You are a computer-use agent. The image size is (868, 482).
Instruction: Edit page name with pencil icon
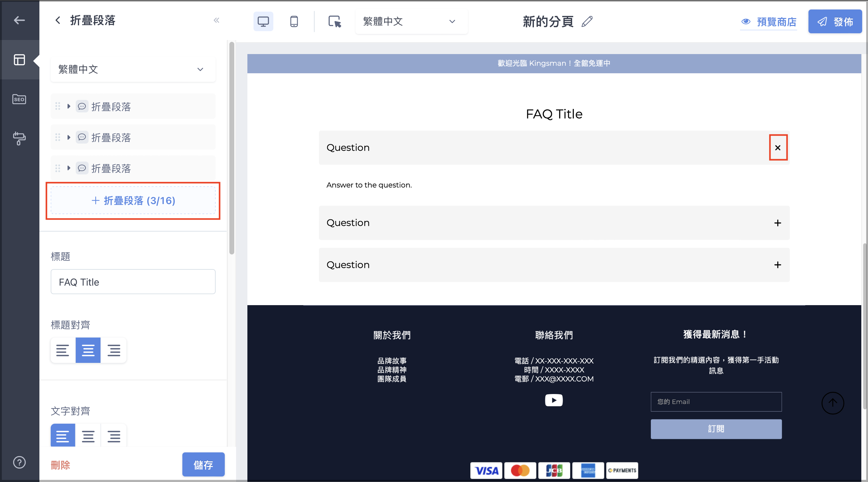click(x=587, y=22)
